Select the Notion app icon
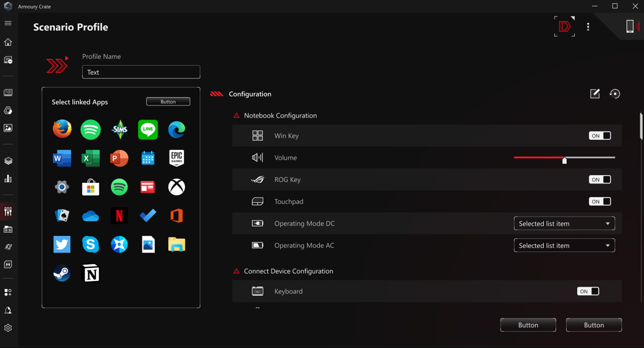644x348 pixels. tap(91, 273)
